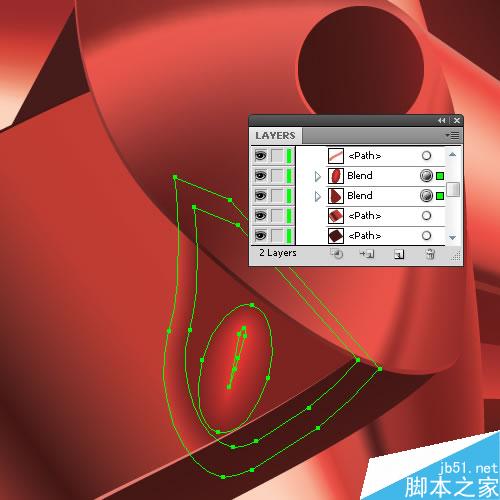Toggle lock box for pink-stroke <Path> row
Screen dimensions: 500x500
pos(277,155)
